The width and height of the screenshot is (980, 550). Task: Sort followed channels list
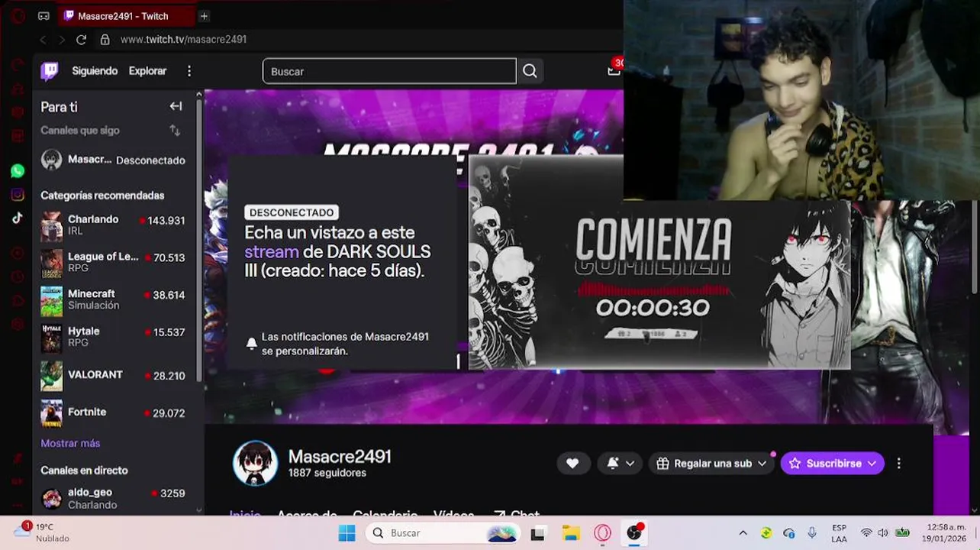[175, 131]
